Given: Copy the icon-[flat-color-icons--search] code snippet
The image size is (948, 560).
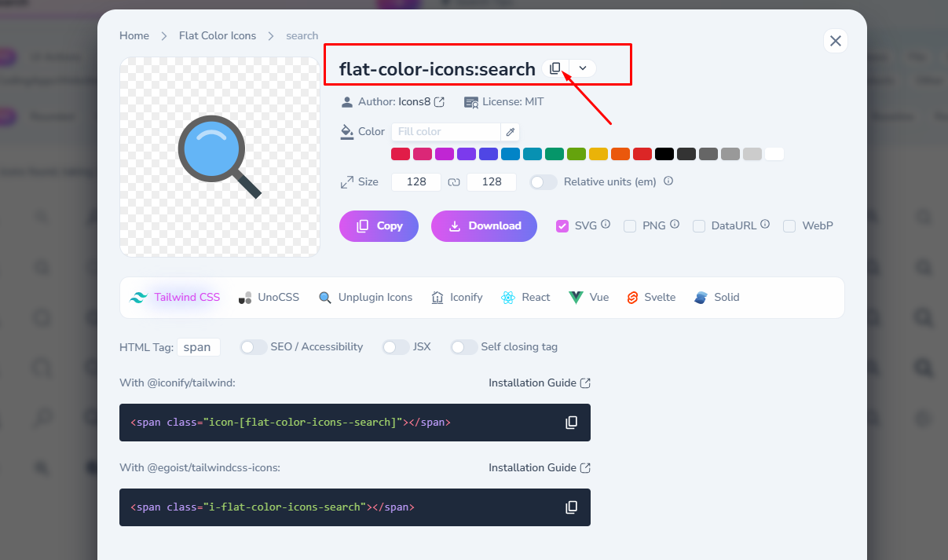Looking at the screenshot, I should point(572,423).
